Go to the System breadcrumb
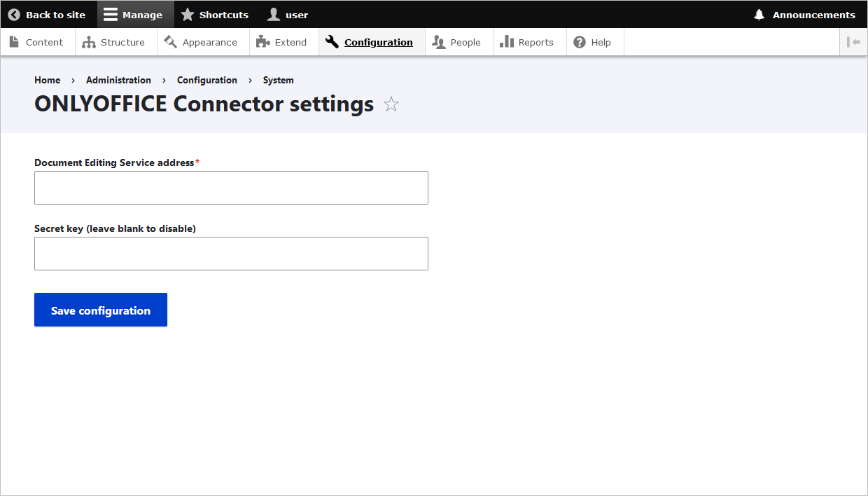This screenshot has width=868, height=496. (279, 80)
